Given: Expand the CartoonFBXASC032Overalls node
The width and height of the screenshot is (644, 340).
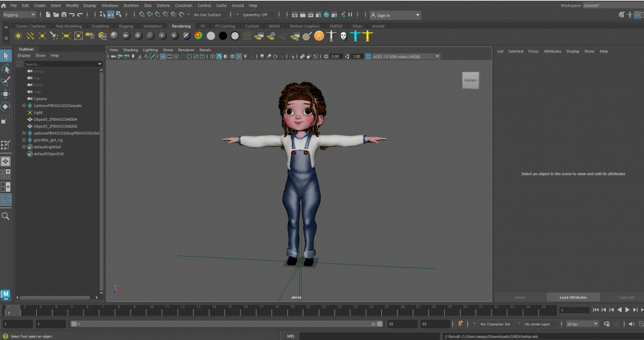Looking at the screenshot, I should (x=24, y=106).
